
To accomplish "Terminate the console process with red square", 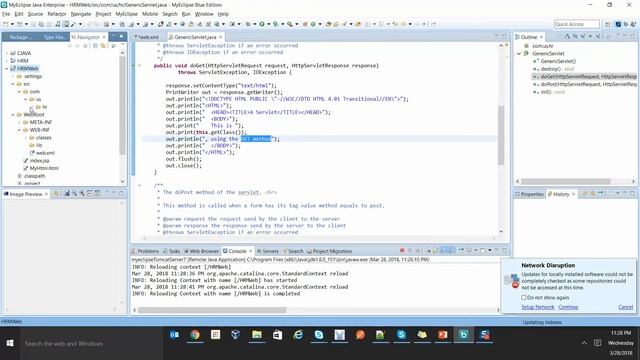I will [402, 250].
